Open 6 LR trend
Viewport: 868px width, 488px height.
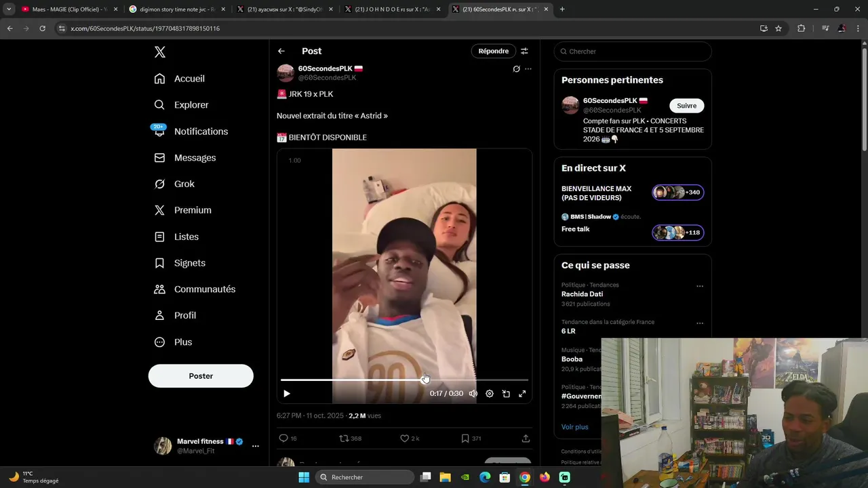[x=568, y=331]
